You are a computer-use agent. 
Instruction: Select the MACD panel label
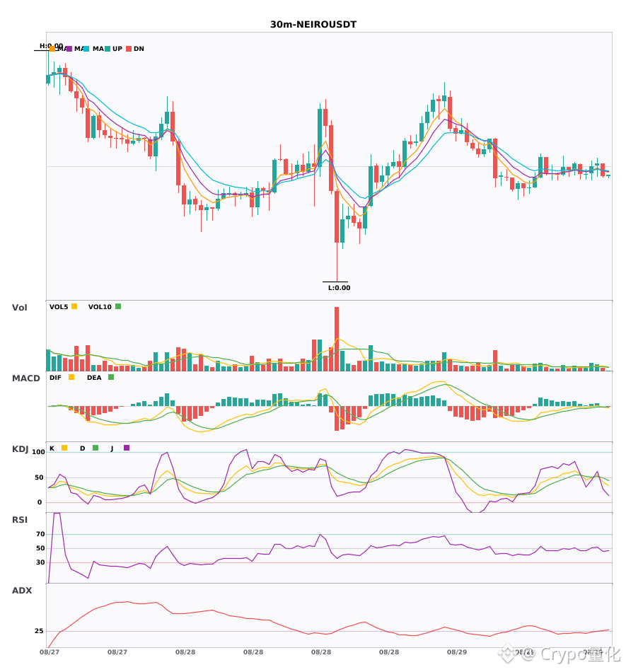point(25,378)
